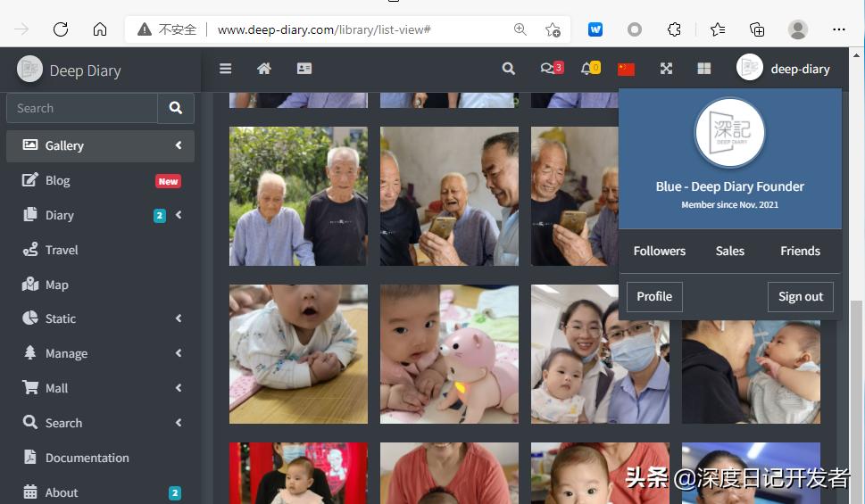
Task: Add page to favorites star icon
Action: [553, 29]
